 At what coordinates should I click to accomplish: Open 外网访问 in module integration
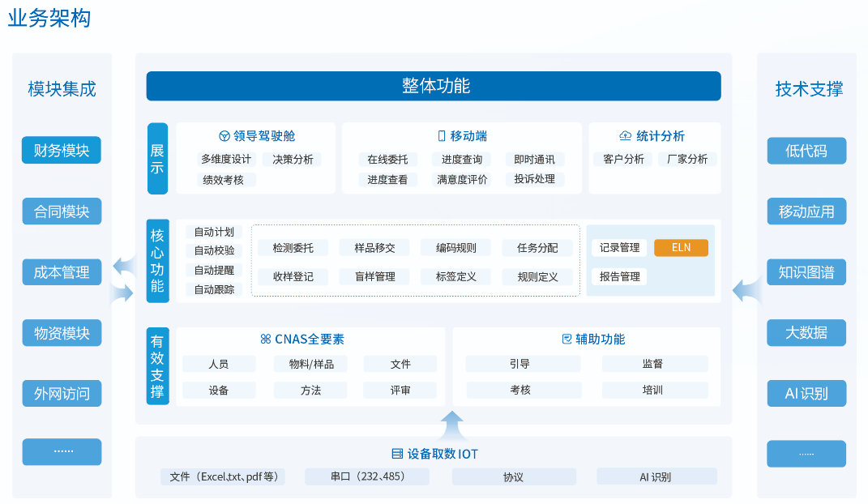point(62,395)
